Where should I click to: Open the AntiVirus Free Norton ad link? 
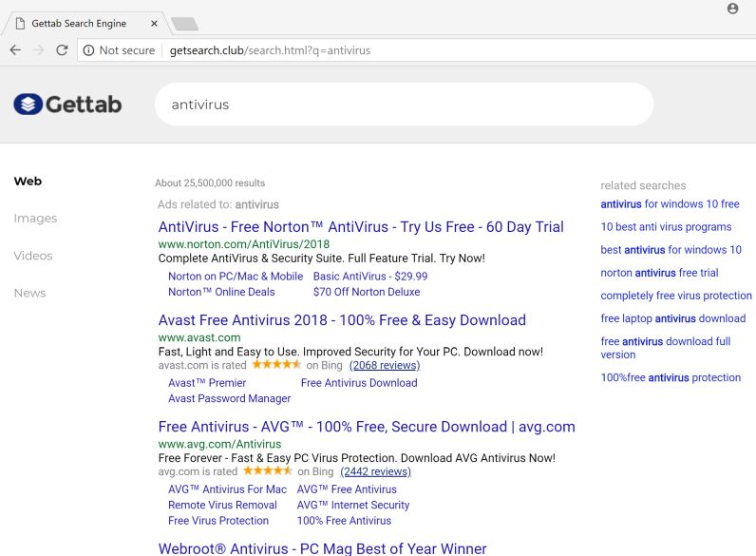[x=361, y=227]
